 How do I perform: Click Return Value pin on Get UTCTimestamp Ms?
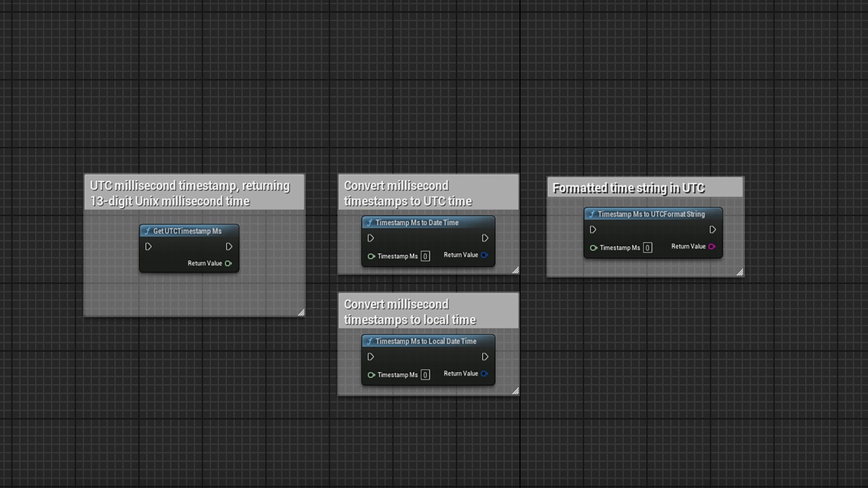click(x=228, y=263)
